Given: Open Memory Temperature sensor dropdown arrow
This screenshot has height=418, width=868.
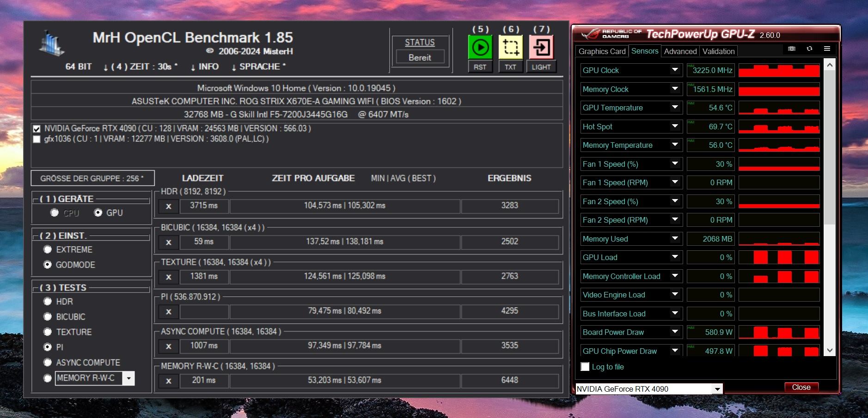Looking at the screenshot, I should [x=675, y=145].
